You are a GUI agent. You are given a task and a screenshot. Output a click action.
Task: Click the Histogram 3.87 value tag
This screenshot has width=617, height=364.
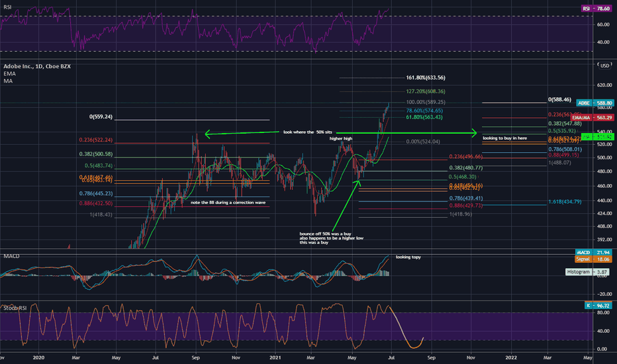587,272
